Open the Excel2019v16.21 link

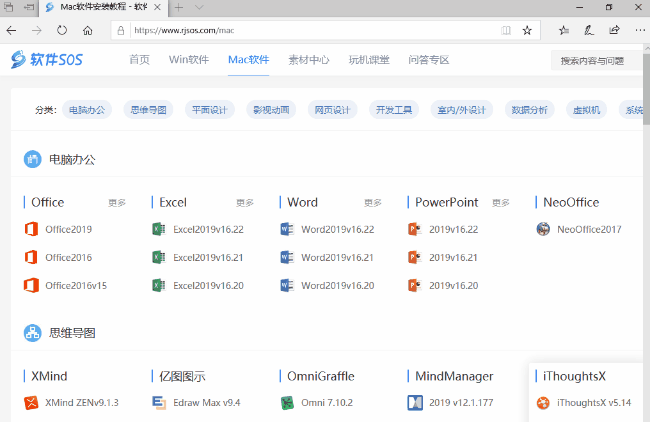pos(208,257)
